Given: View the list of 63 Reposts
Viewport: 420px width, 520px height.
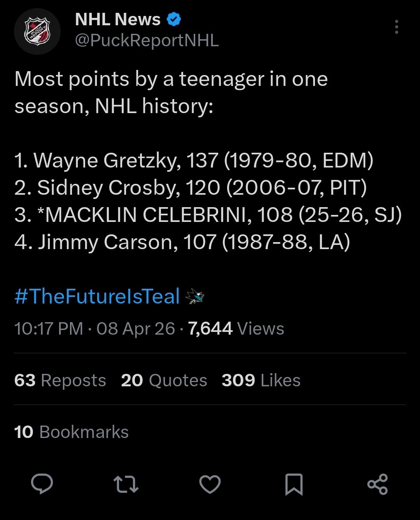Looking at the screenshot, I should click(x=60, y=380).
